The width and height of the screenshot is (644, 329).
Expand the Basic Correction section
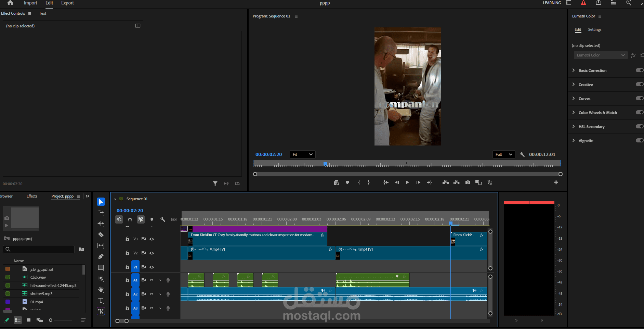pos(574,70)
